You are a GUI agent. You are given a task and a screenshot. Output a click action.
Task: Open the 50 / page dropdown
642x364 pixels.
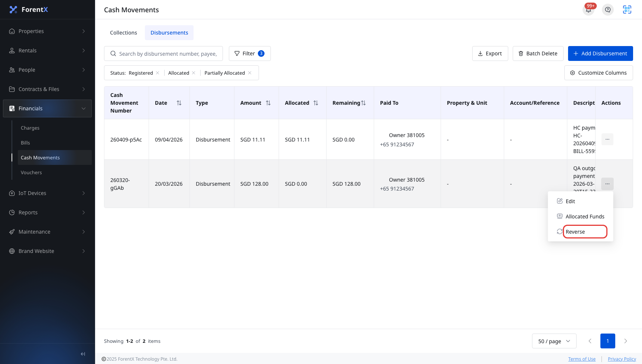tap(554, 341)
